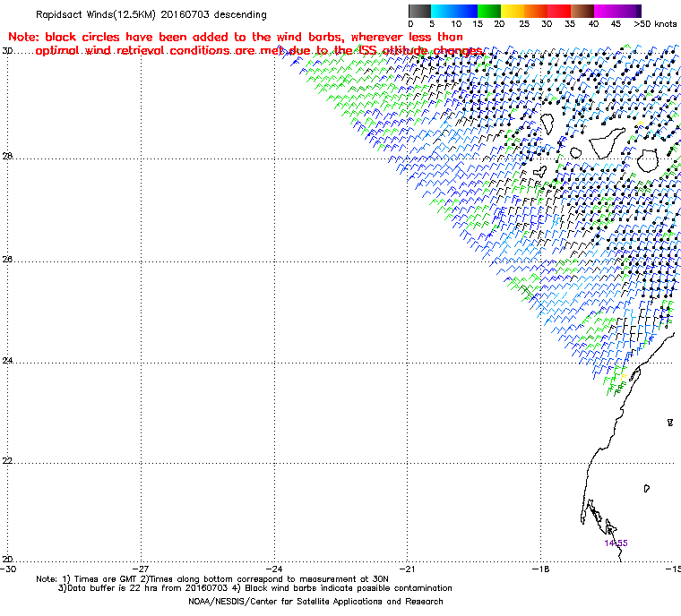
Task: Click the longitude label '-27' on bottom axis
Action: pos(141,569)
